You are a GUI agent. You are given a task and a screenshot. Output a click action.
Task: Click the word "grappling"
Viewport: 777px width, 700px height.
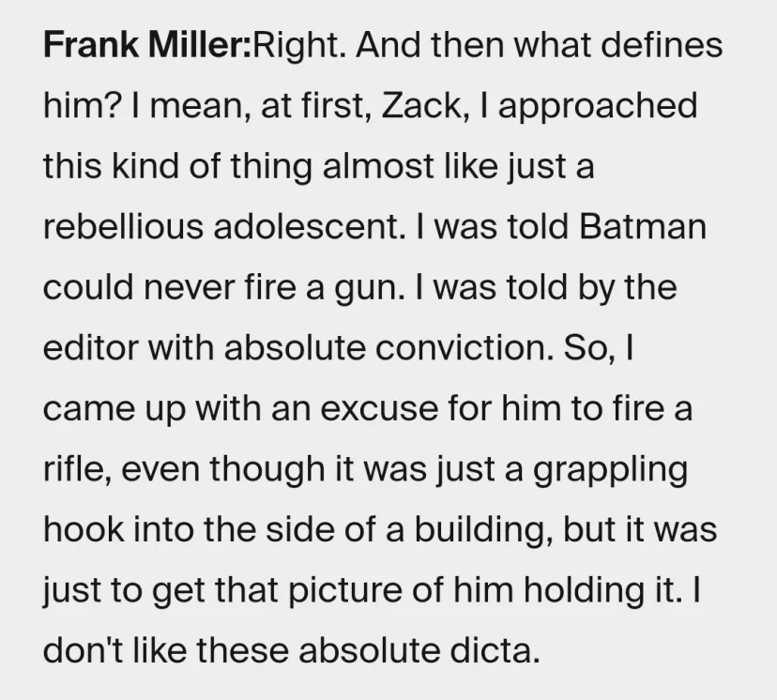click(610, 470)
